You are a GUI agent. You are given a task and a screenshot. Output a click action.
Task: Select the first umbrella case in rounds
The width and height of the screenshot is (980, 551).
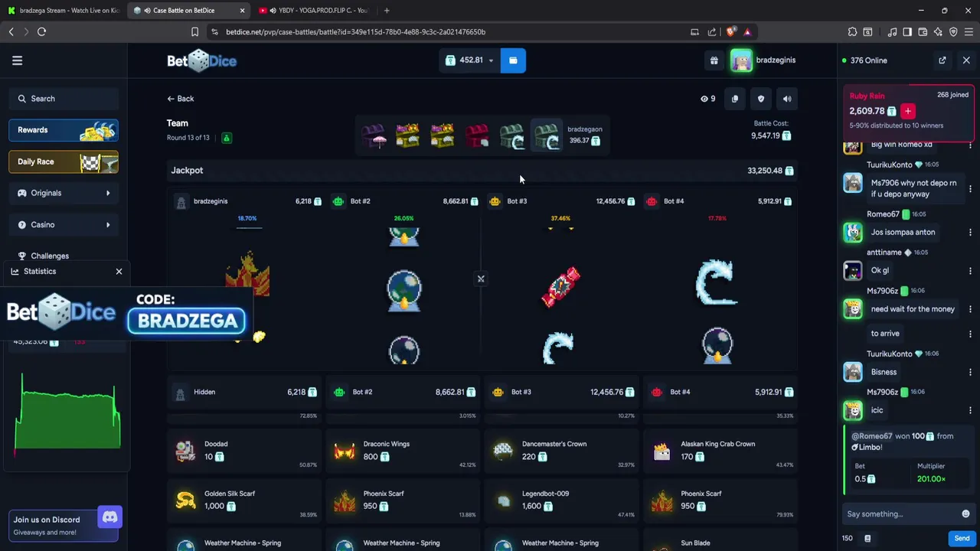(374, 135)
